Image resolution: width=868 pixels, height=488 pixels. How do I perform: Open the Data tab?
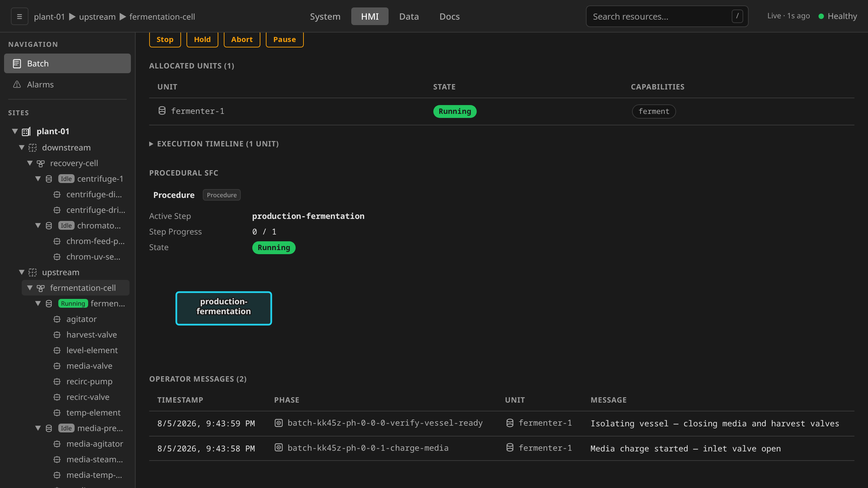coord(409,16)
